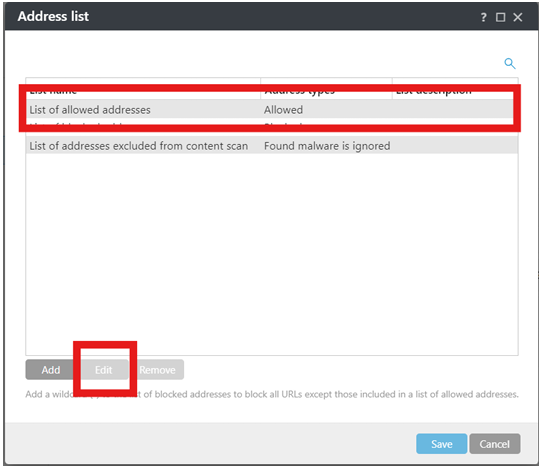Click the magnifier search icon

coord(510,63)
